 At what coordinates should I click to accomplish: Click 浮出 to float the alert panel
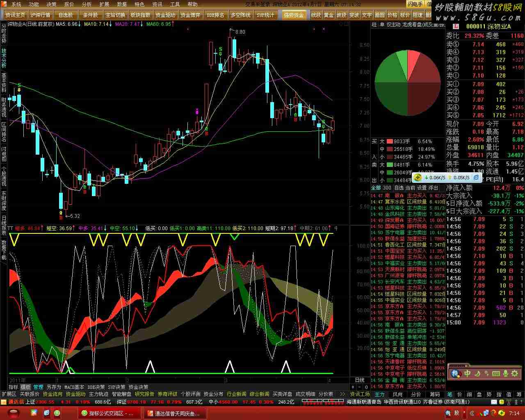coord(433,188)
